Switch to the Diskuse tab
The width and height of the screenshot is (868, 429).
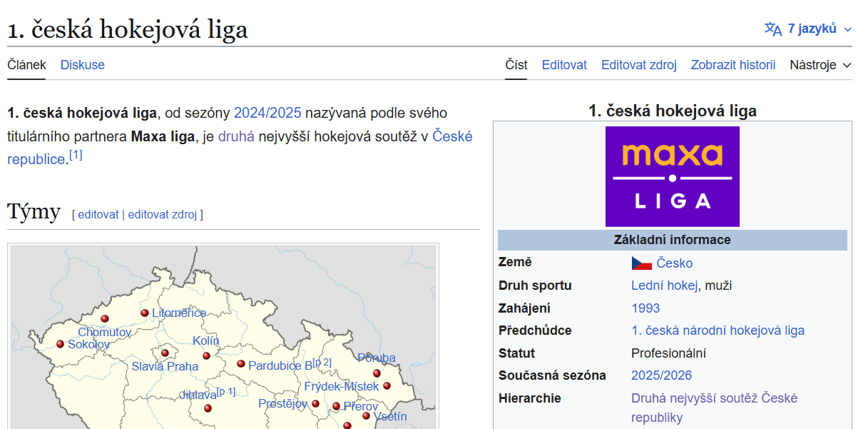click(82, 65)
